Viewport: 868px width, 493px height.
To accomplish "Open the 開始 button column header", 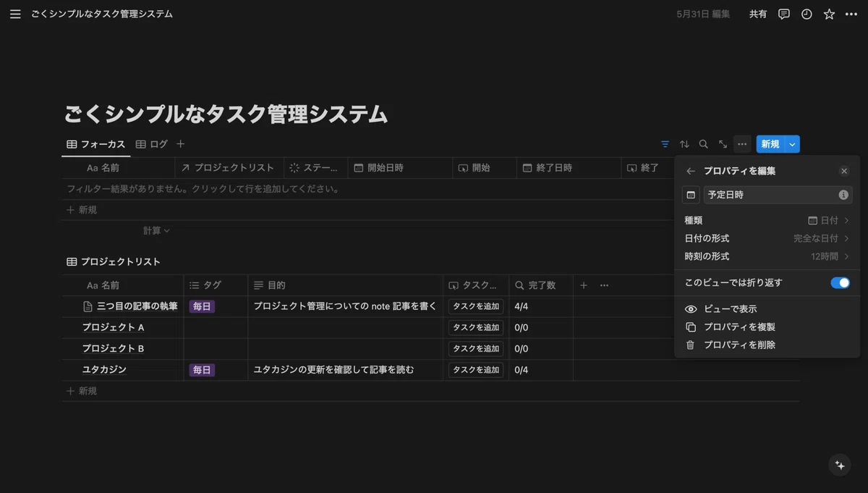I will (485, 168).
